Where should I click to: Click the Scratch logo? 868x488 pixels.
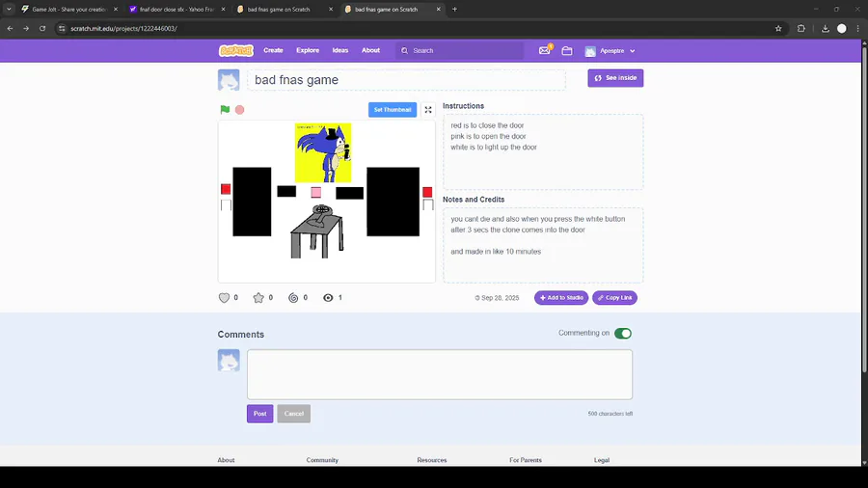click(236, 50)
